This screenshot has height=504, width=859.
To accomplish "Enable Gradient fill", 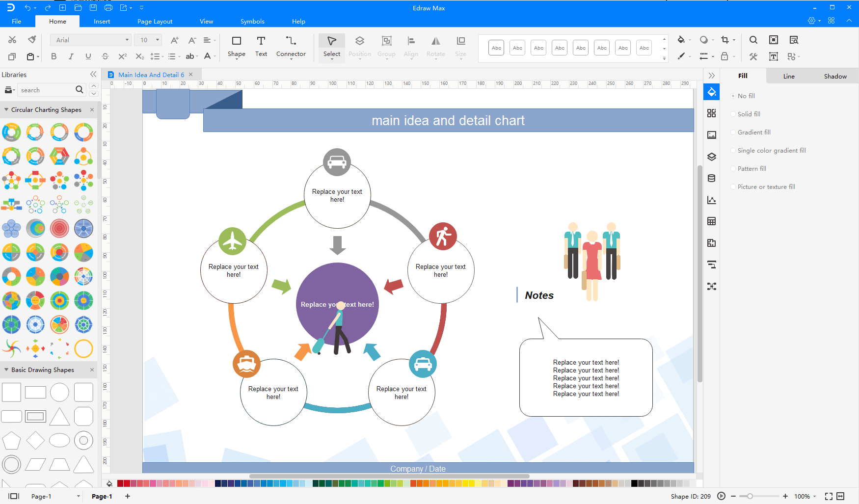I will coord(733,132).
